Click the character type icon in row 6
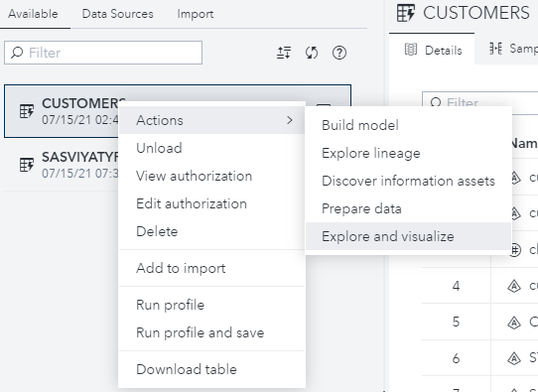 pos(514,358)
